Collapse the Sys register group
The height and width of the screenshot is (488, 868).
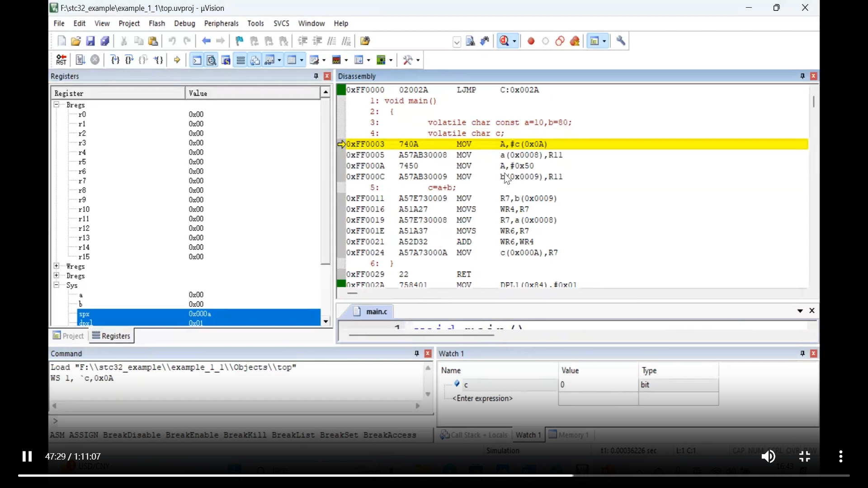(x=57, y=285)
